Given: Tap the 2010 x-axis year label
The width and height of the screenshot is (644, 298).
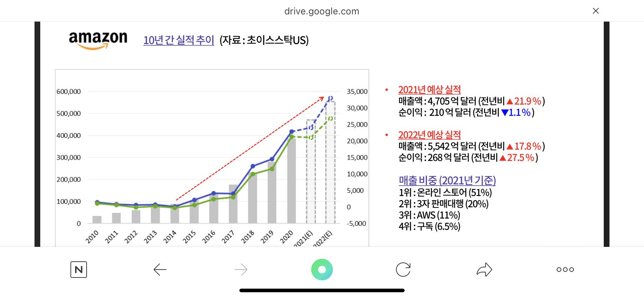Looking at the screenshot, I should 92,237.
